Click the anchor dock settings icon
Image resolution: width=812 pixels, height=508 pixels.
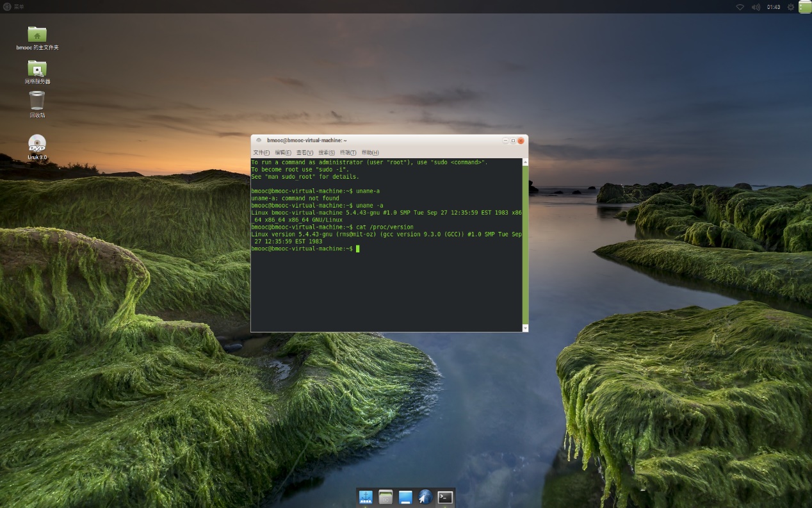pos(366,497)
